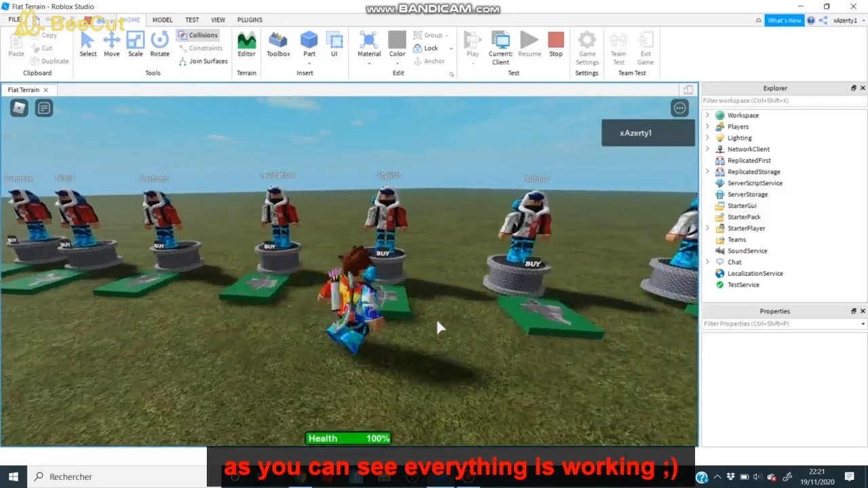This screenshot has width=868, height=488.
Task: Open the xAzerty1 account menu
Action: pyautogui.click(x=849, y=20)
